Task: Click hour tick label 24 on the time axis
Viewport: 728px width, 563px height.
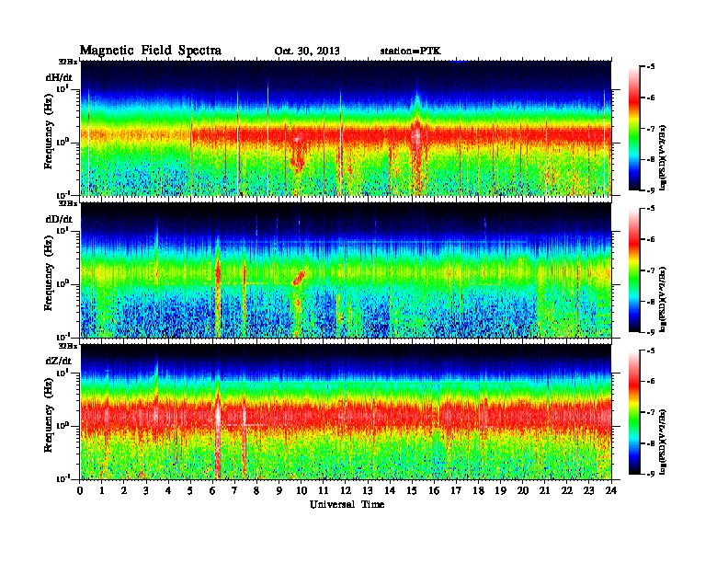Action: click(x=611, y=490)
